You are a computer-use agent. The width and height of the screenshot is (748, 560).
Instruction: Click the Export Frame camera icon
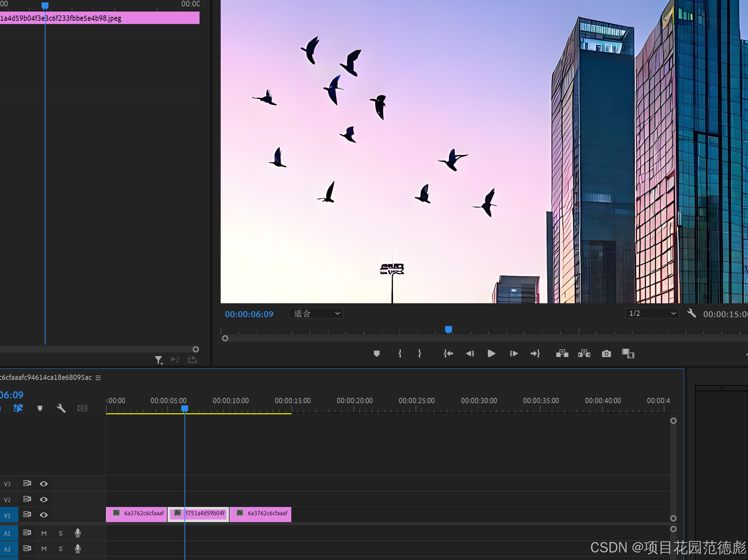[x=606, y=354]
